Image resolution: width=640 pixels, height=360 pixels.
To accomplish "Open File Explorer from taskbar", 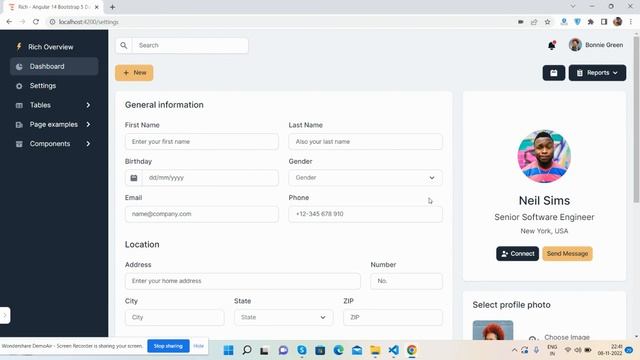I will [375, 350].
